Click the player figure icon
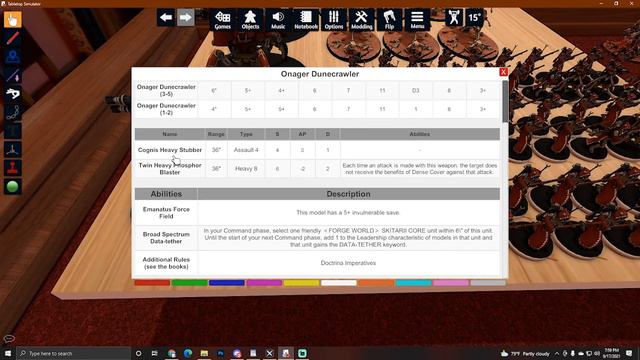This screenshot has height=360, width=640. click(454, 18)
